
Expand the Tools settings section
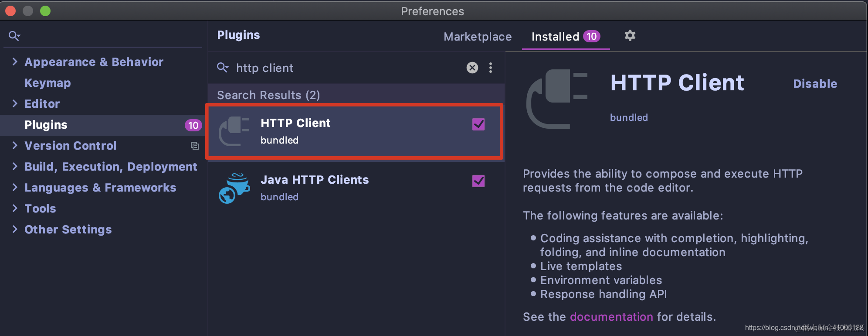(15, 208)
